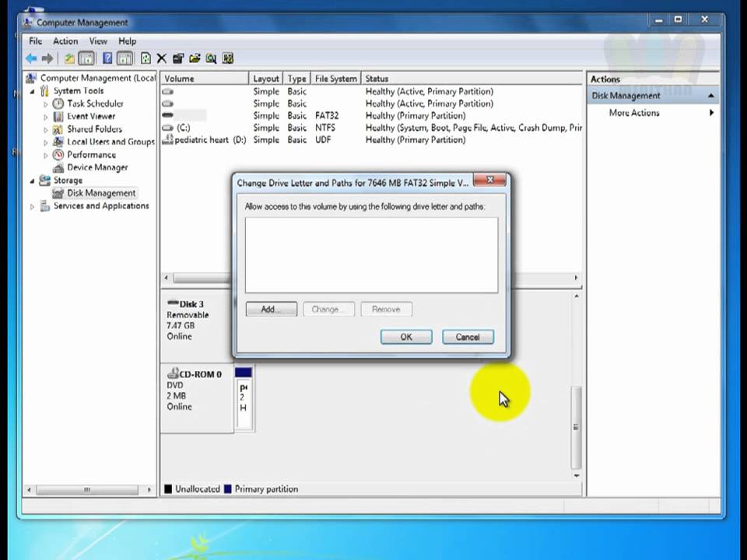Viewport: 747px width, 560px height.
Task: Expand Services and Applications node arrow
Action: 33,207
